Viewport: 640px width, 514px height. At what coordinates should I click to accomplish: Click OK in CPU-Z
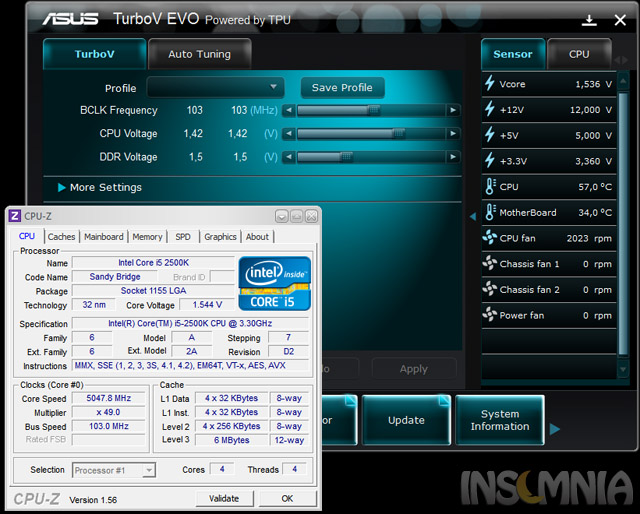287,498
